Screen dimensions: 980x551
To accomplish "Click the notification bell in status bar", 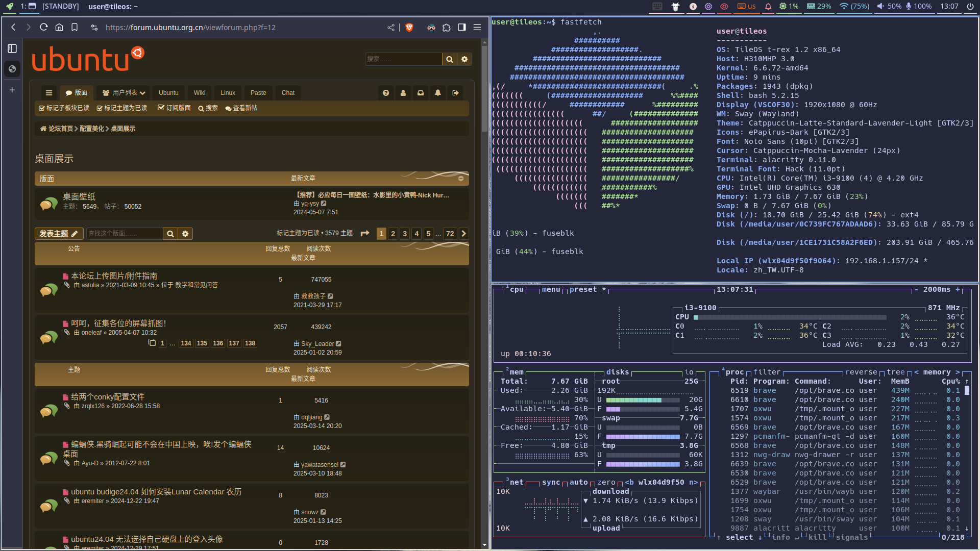I will (768, 7).
